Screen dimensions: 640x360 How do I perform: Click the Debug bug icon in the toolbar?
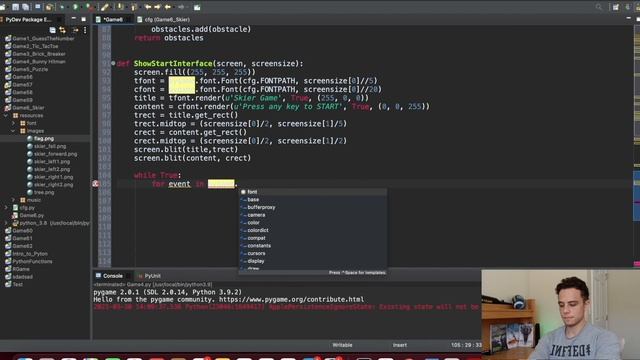pyautogui.click(x=62, y=7)
